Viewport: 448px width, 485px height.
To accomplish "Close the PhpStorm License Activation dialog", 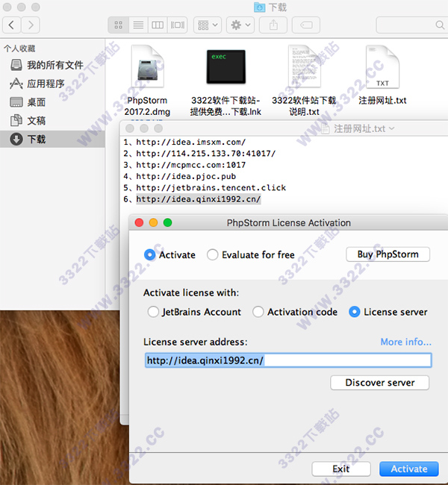I will (140, 222).
